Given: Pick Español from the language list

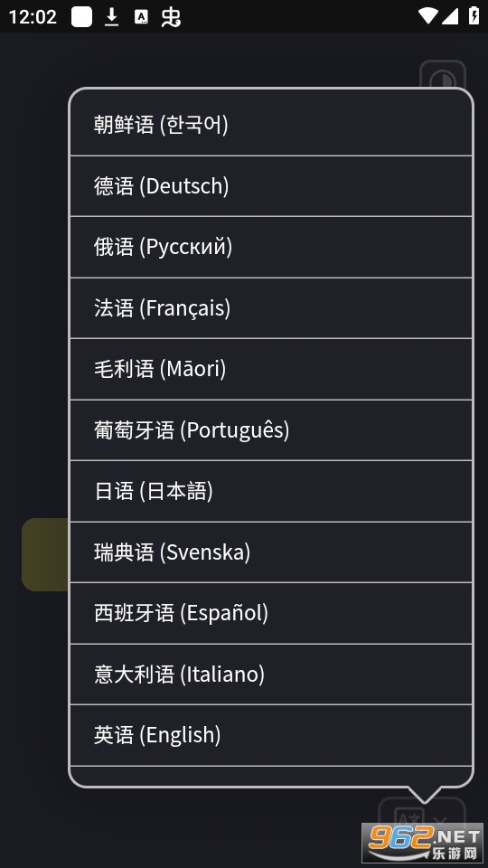Looking at the screenshot, I should click(x=271, y=613).
